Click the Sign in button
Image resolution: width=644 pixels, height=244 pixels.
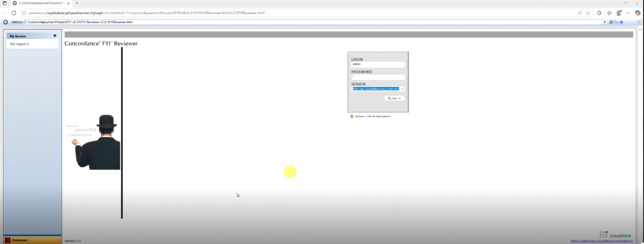(x=394, y=98)
